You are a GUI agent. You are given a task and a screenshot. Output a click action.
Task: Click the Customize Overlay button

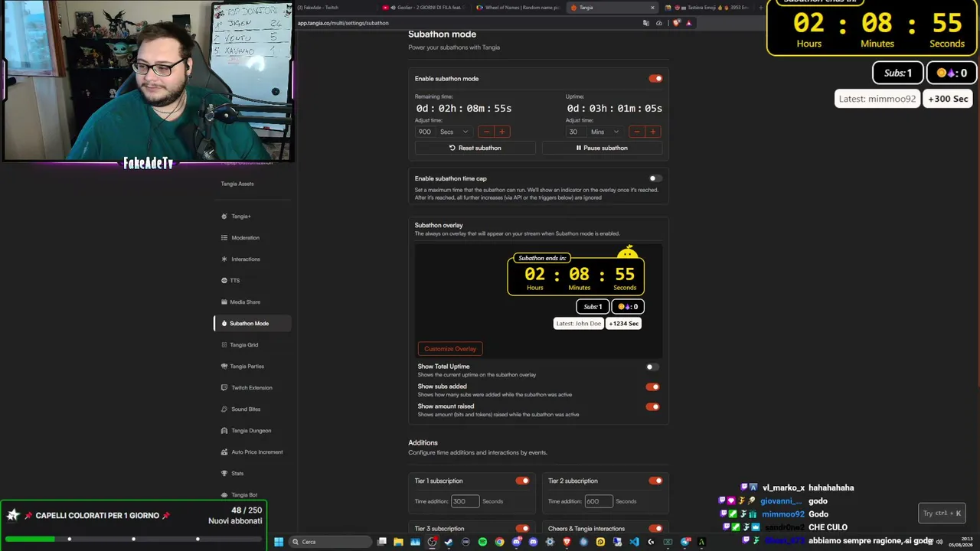point(450,349)
